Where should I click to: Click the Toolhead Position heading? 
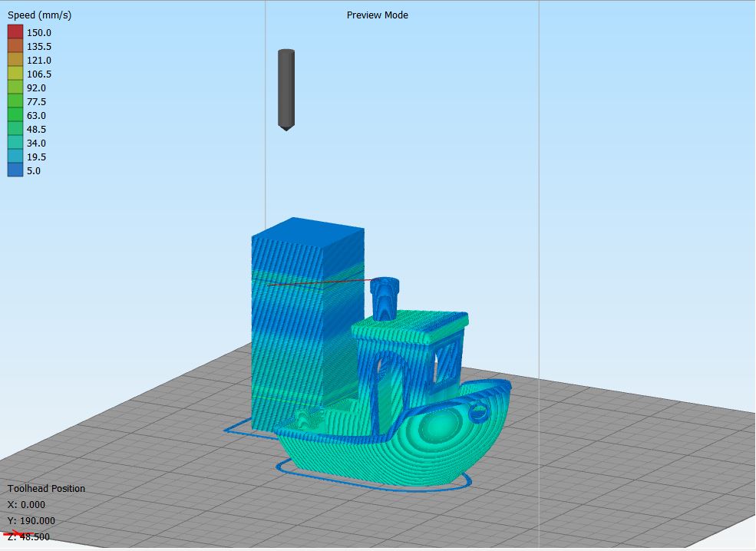[x=46, y=488]
